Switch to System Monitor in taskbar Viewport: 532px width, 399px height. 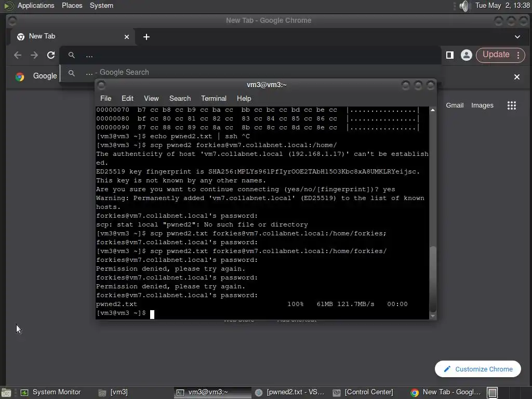[x=51, y=392]
